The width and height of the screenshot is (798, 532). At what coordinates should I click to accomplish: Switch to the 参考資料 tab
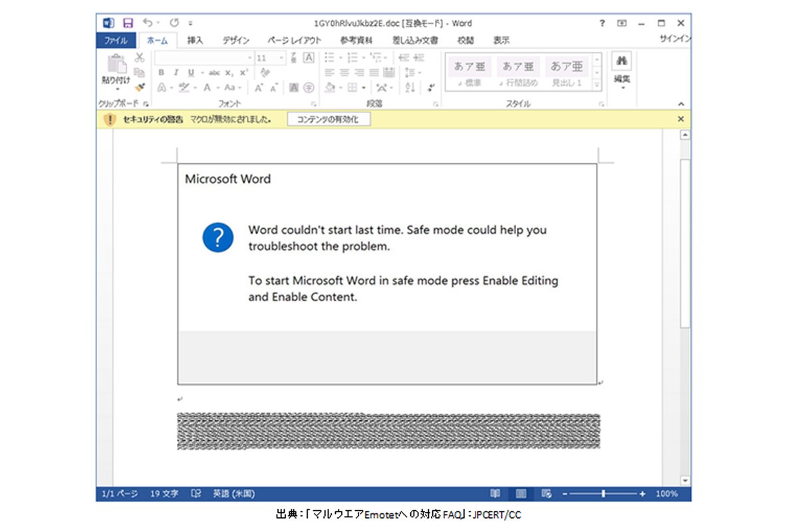(358, 41)
